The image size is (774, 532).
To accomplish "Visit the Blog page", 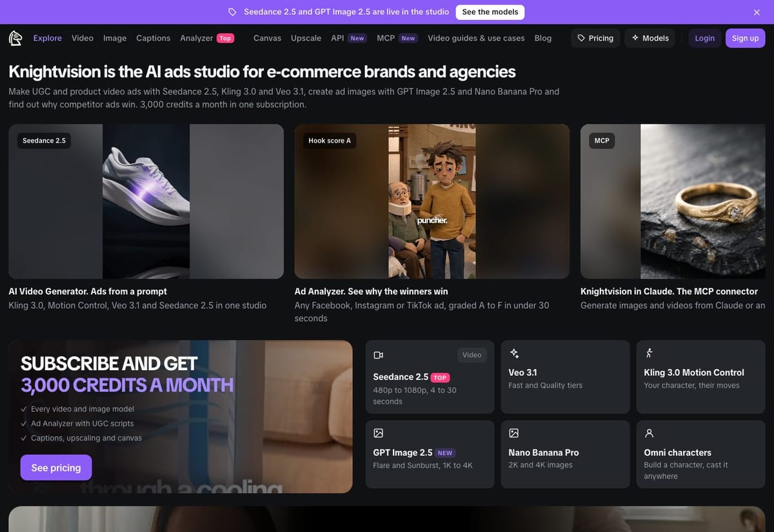I will point(543,38).
